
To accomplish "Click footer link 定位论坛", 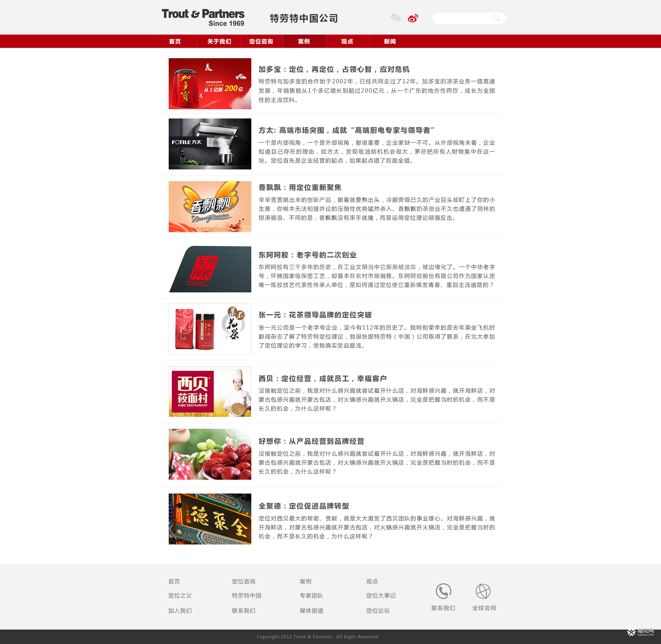I will click(x=378, y=611).
